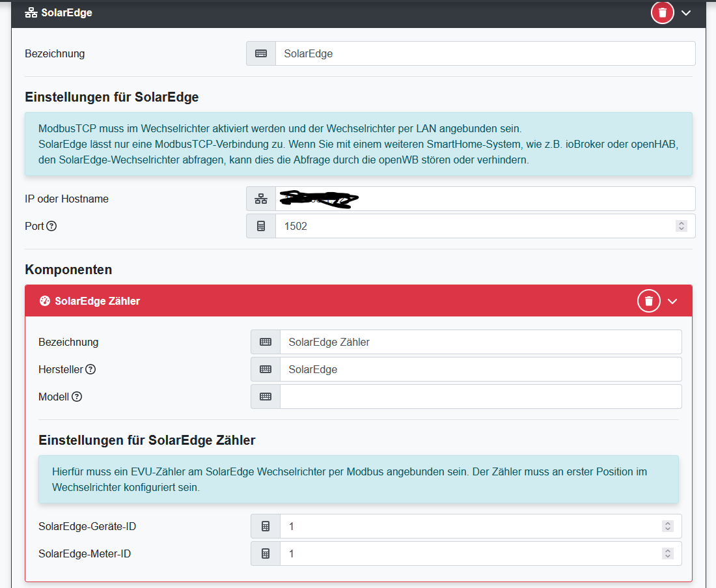Screen dimensions: 716x588
Task: Edit the Hersteller field SolarEdge
Action: pos(480,369)
